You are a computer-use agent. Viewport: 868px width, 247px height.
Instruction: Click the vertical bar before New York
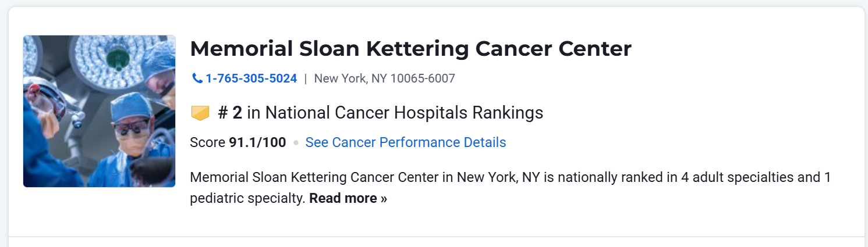[306, 78]
